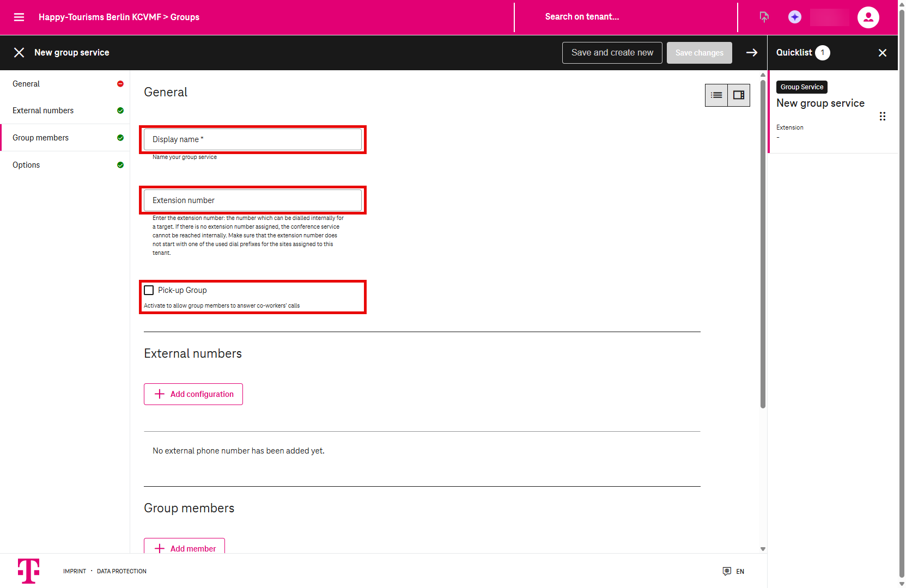This screenshot has width=906, height=588.
Task: Click the Add member button
Action: [185, 547]
